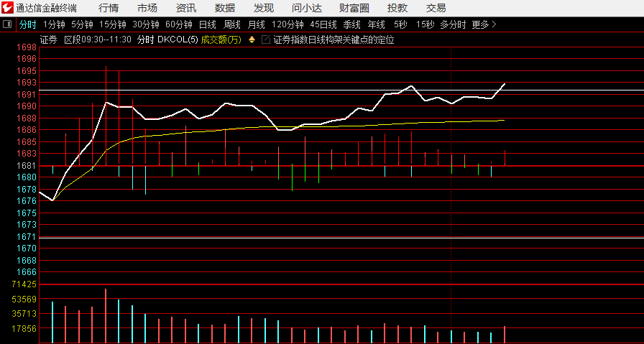The width and height of the screenshot is (644, 344).
Task: Click the 17856 volume axis label
Action: (24, 328)
